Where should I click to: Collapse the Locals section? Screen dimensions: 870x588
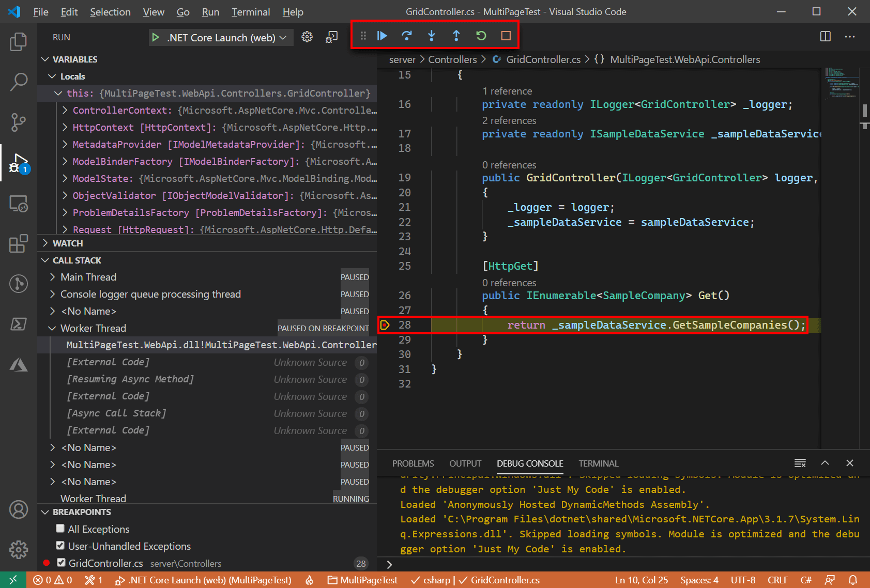[52, 76]
